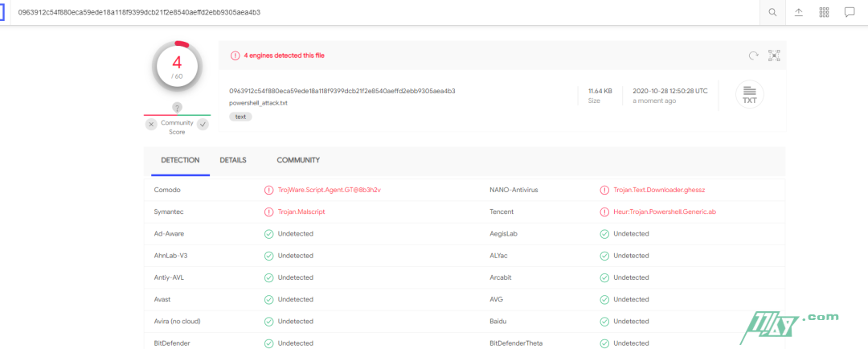Click the search magnifier icon
868x349 pixels.
[772, 12]
